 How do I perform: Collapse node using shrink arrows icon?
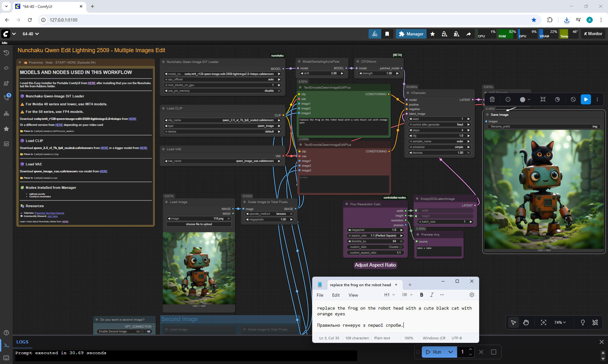543,99
